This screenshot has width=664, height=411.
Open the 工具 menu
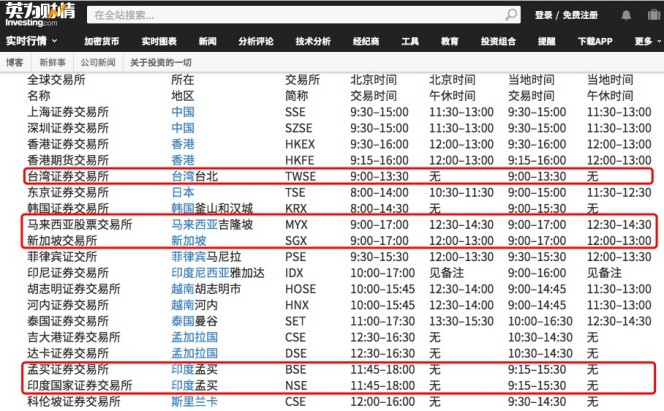410,41
